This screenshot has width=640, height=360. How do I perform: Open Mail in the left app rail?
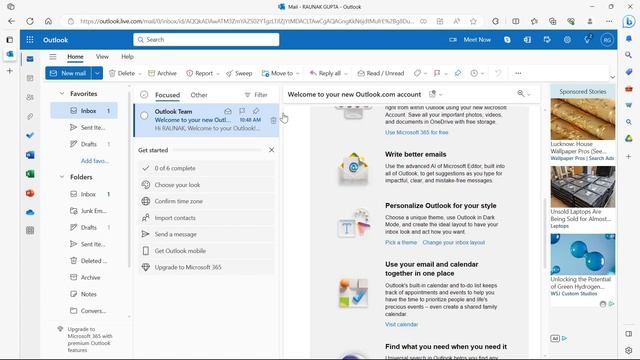30,59
